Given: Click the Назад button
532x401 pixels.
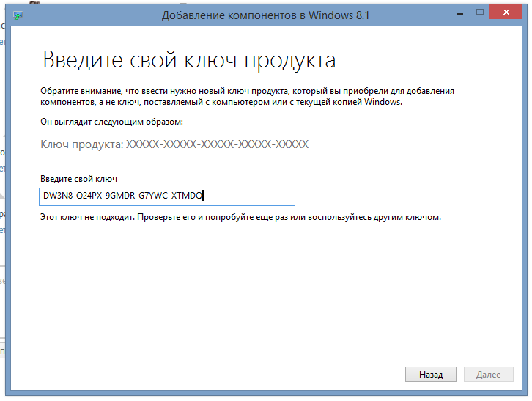Looking at the screenshot, I should pos(430,374).
